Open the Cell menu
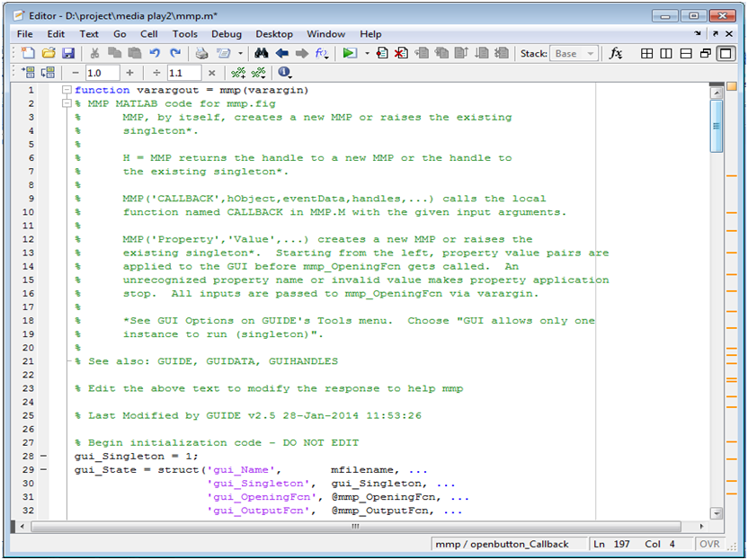 149,34
